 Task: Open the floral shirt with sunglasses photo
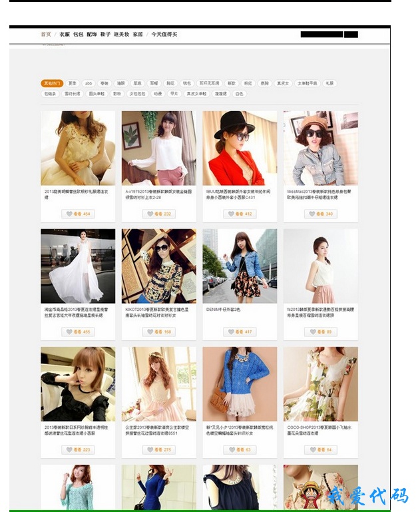point(159,266)
